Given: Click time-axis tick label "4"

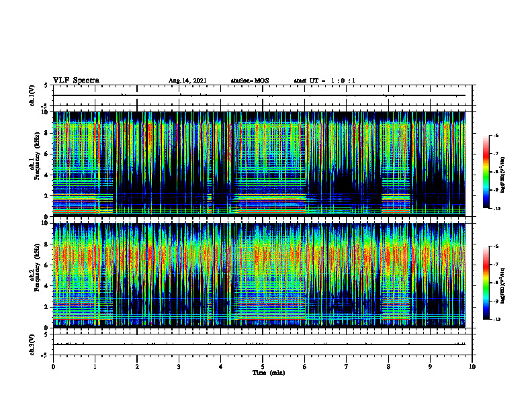Looking at the screenshot, I should point(220,367).
